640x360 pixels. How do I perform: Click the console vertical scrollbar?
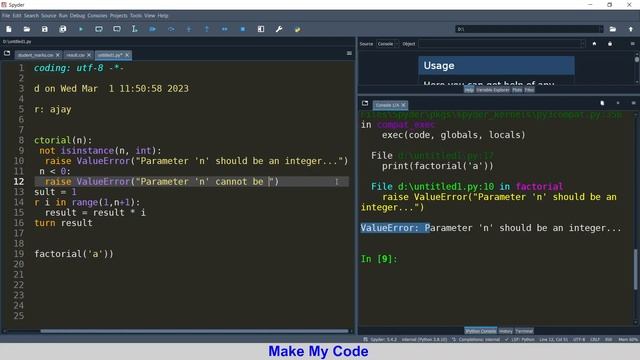pos(636,269)
